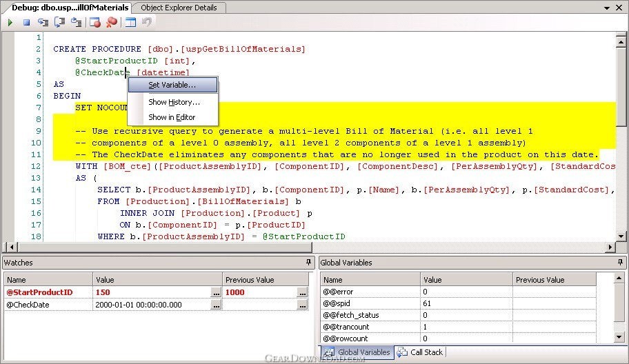
Task: Open ellipsis editor for @CheckDate value
Action: 217,305
